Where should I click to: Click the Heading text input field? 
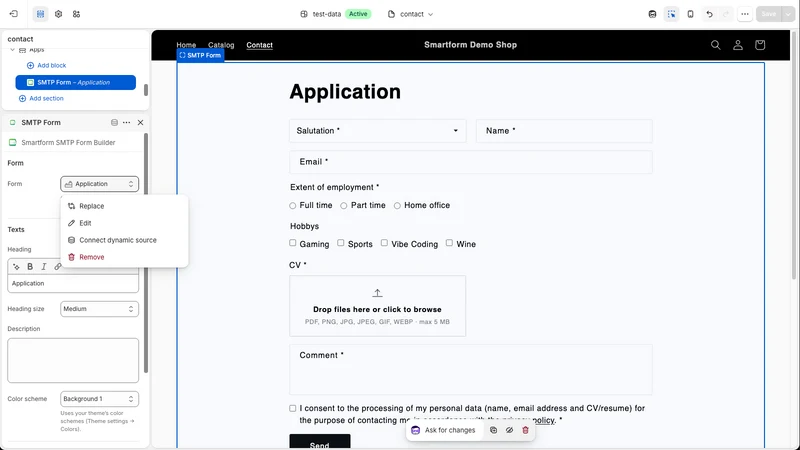[x=73, y=283]
